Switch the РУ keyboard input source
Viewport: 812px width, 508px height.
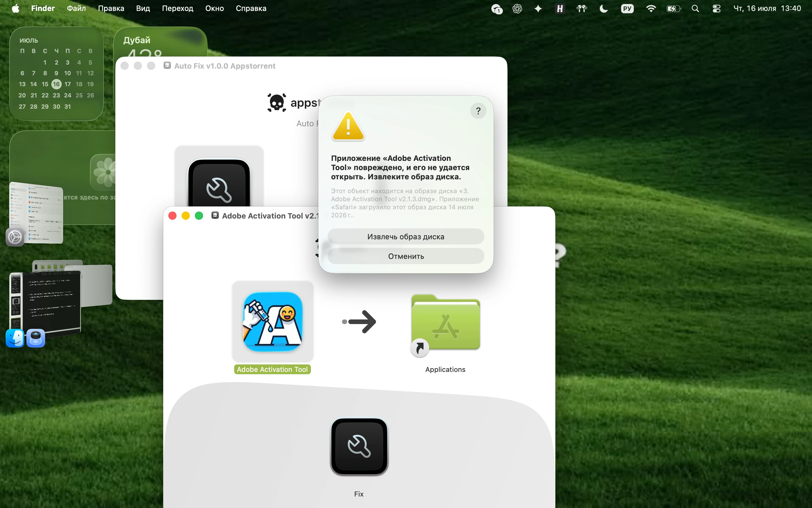tap(627, 8)
